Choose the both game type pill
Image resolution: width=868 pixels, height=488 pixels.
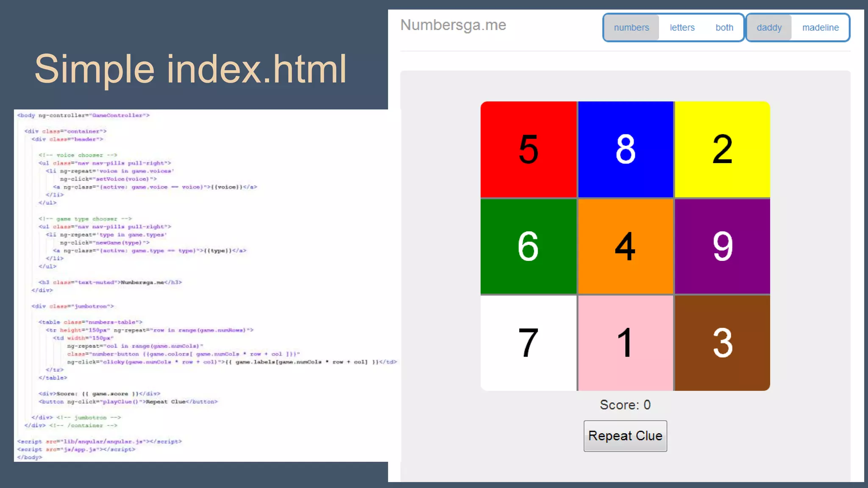[724, 28]
